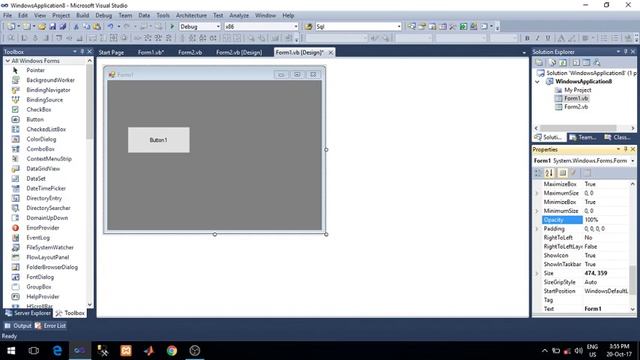Click the Solution Explorer horizontal scrollbar
This screenshot has height=360, width=640.
click(x=578, y=128)
